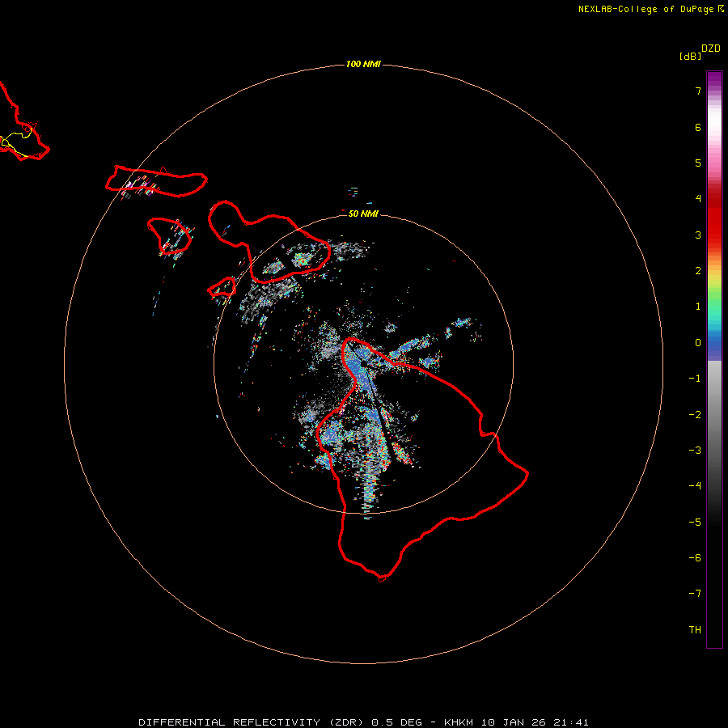Click the 2 dB label on the color scale
The image size is (728, 728).
(x=698, y=271)
